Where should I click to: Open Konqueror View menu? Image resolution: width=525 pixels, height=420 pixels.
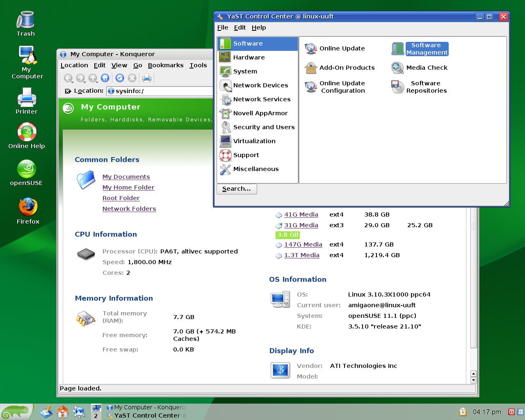point(119,65)
